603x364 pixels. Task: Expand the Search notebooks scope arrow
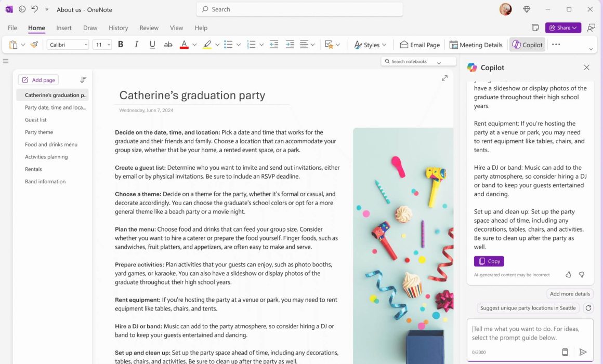click(439, 62)
